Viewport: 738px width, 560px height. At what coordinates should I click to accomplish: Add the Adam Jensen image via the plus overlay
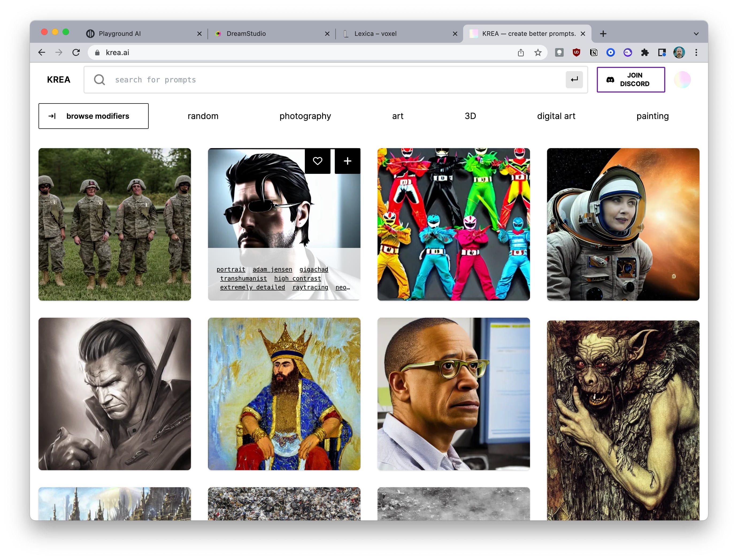(x=347, y=161)
